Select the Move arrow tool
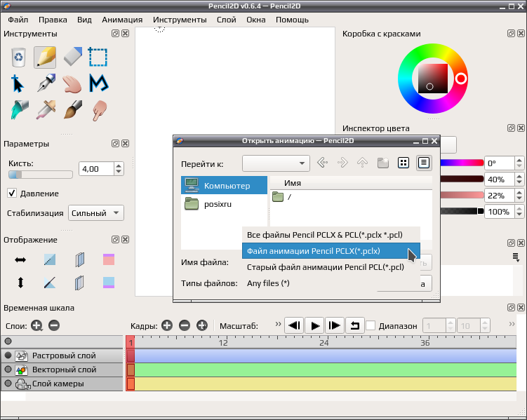 18,83
